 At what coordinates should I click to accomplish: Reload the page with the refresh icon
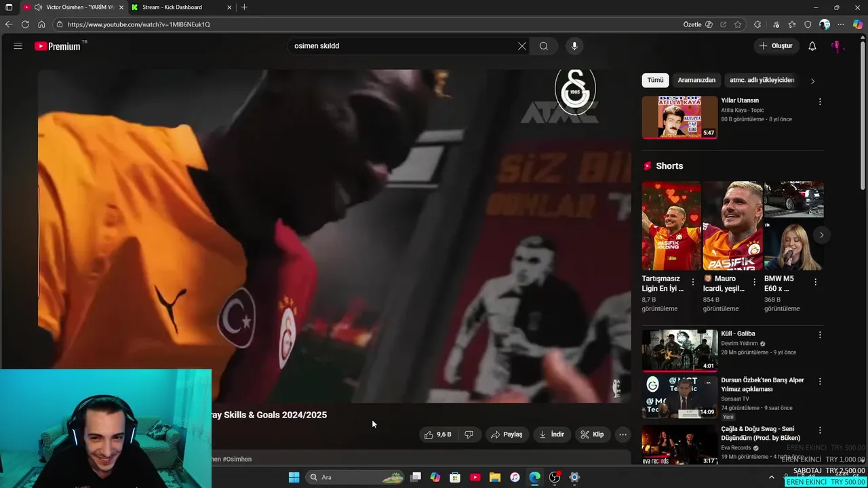25,24
